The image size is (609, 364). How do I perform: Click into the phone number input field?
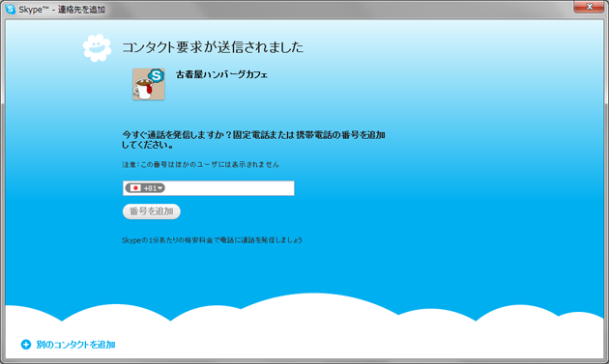(209, 188)
